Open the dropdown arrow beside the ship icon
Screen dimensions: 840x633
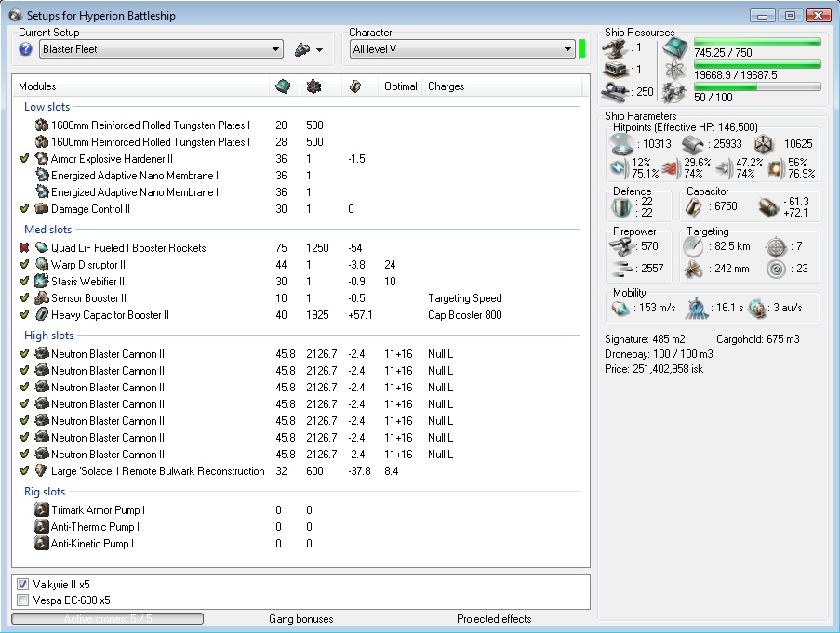coord(320,50)
